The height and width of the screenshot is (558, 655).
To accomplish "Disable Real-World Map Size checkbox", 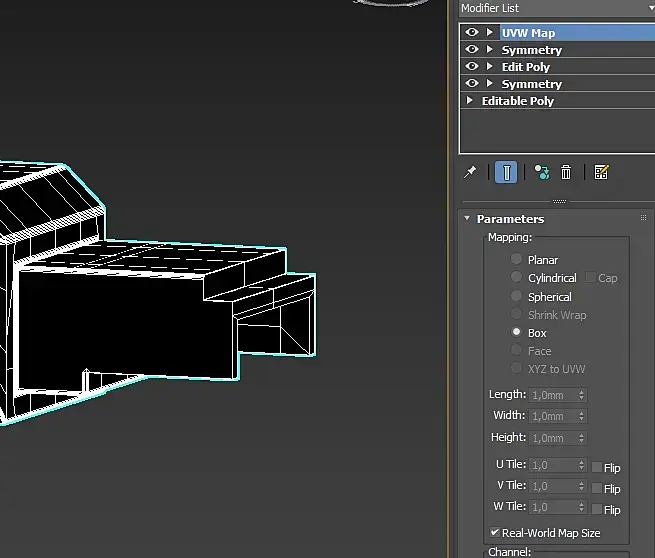I will click(495, 533).
